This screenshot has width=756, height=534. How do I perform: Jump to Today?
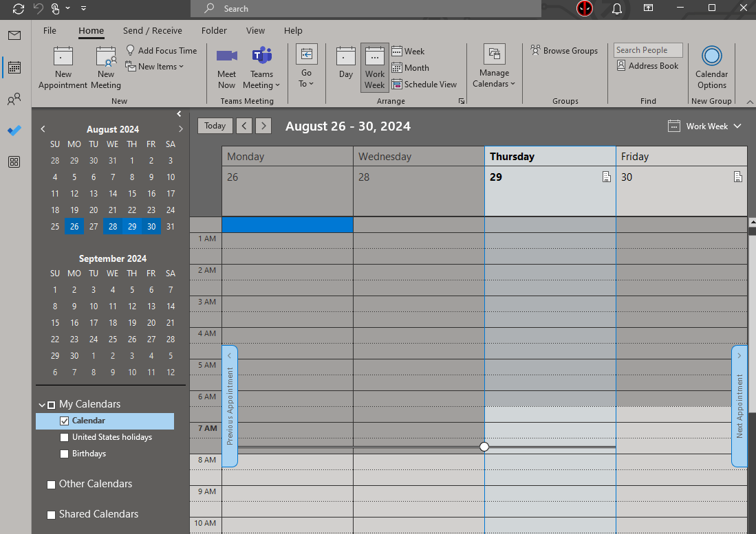pyautogui.click(x=215, y=126)
